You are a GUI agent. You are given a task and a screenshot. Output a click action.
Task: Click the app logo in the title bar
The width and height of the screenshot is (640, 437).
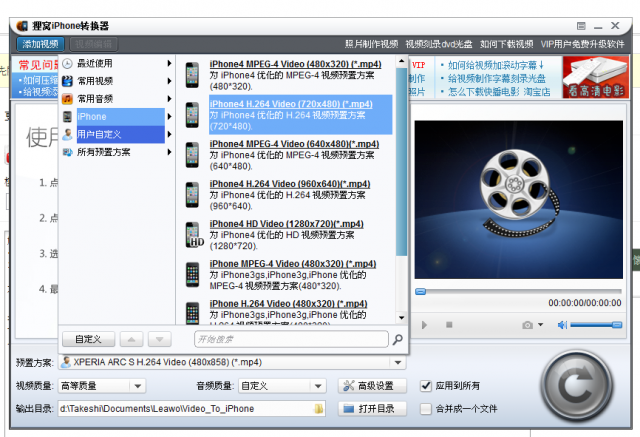click(x=22, y=26)
